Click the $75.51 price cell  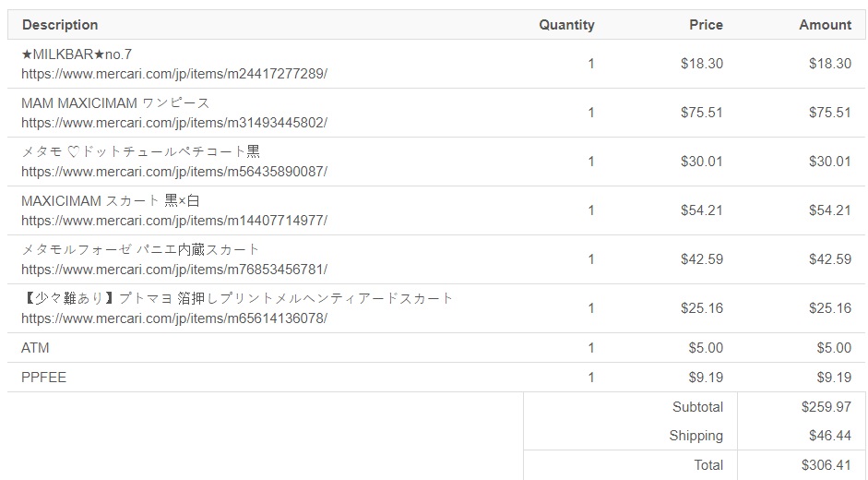702,113
